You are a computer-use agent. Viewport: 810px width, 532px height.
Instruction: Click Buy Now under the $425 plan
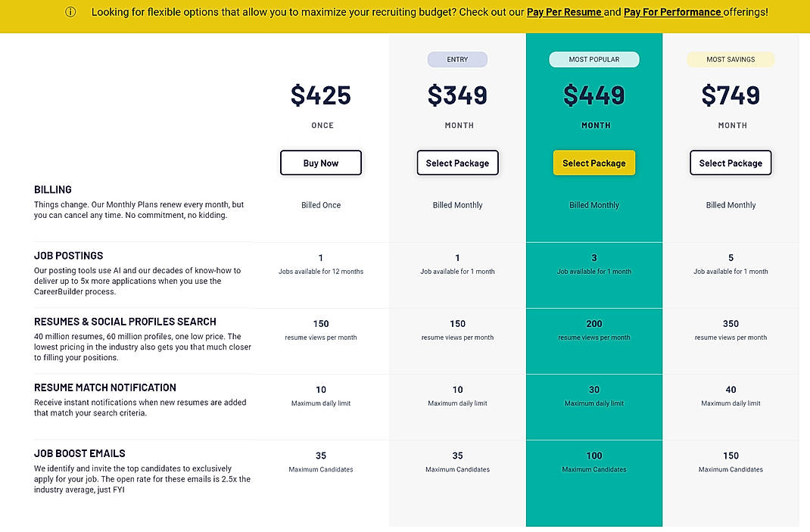pos(320,162)
